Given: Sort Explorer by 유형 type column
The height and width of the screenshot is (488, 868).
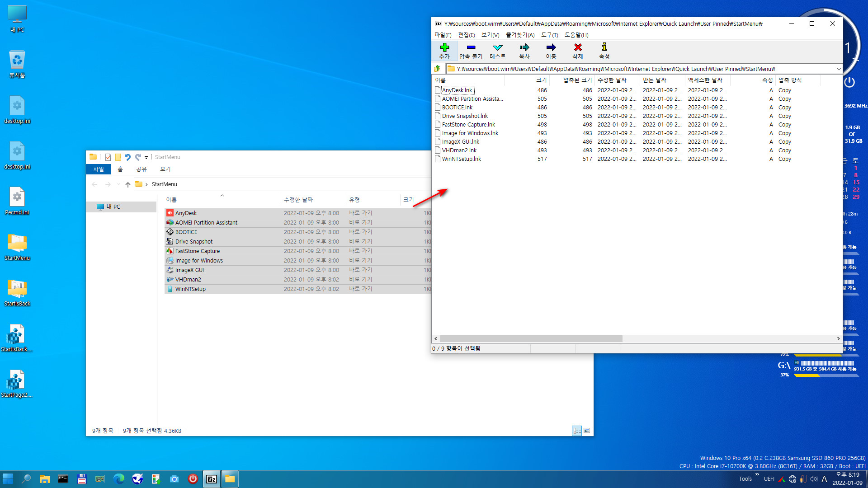Looking at the screenshot, I should tap(373, 200).
